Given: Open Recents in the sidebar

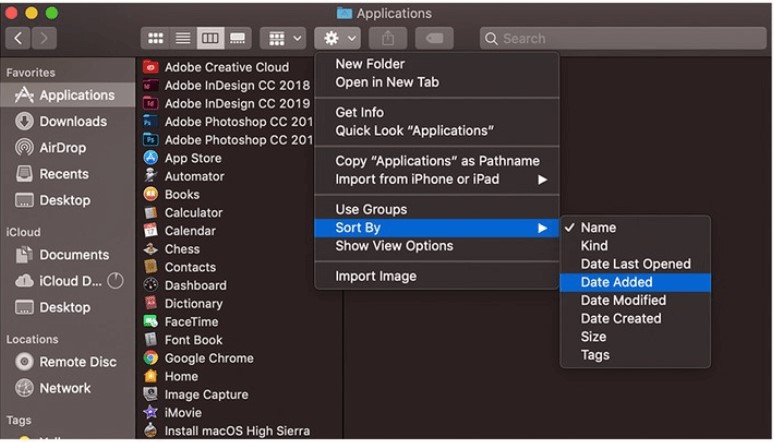Looking at the screenshot, I should point(68,174).
